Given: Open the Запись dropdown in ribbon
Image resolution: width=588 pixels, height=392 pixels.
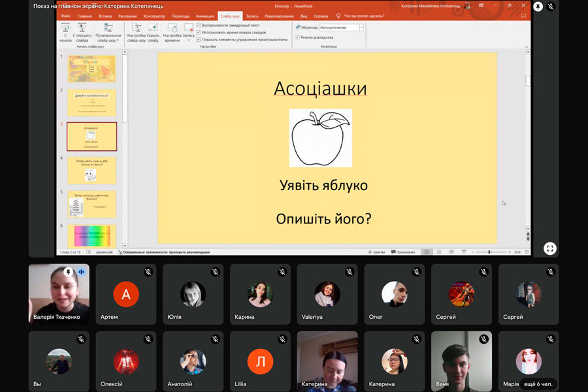Looking at the screenshot, I should point(189,32).
